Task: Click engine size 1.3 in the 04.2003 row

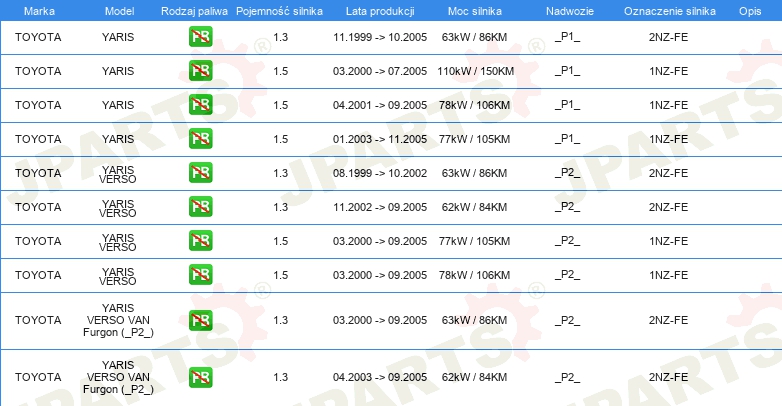Action: tap(281, 377)
